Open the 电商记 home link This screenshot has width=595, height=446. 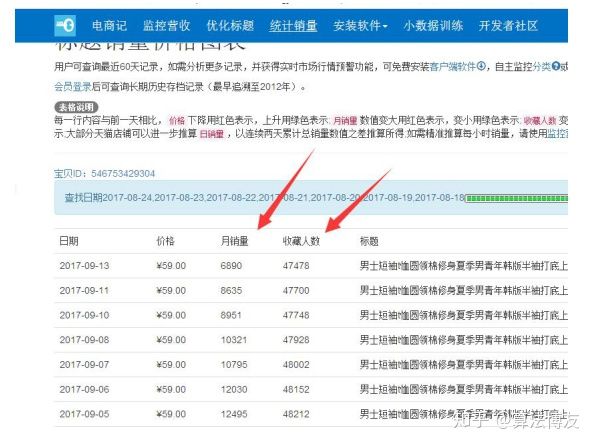[110, 26]
